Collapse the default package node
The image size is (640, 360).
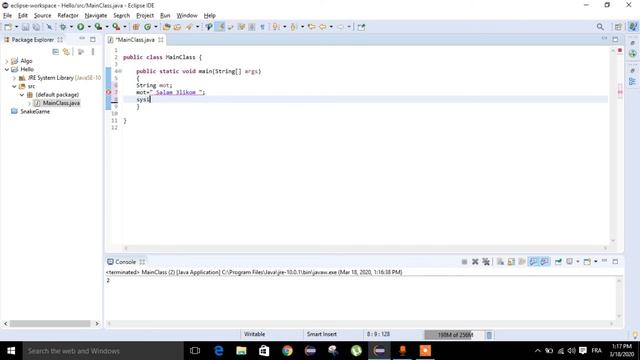pos(22,95)
